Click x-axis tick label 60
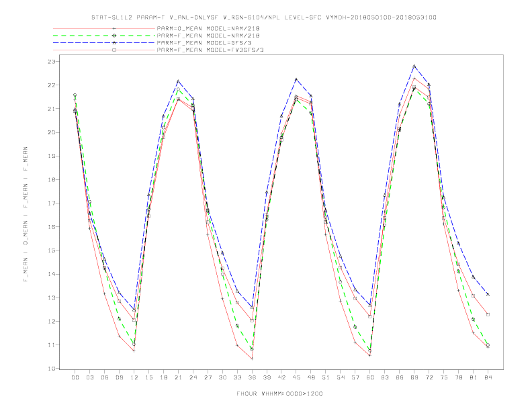The width and height of the screenshot is (532, 411). coord(370,377)
